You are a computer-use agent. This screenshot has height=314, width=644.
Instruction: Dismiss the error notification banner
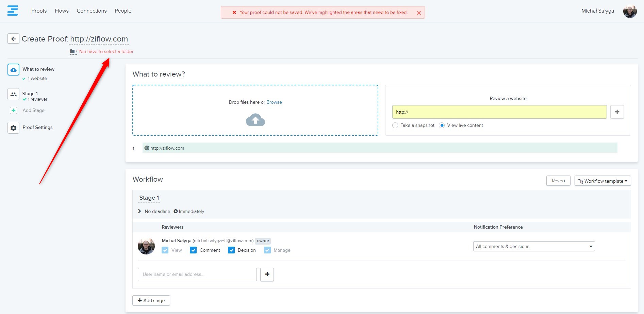418,13
